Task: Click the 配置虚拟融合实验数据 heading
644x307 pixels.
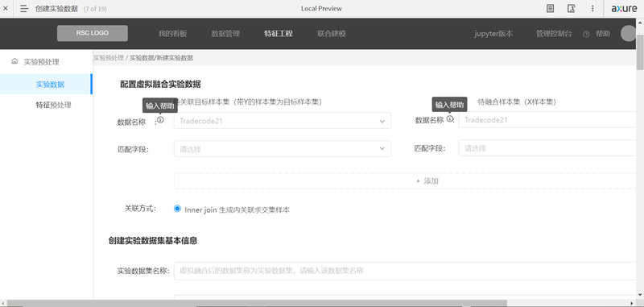Action: [160, 85]
